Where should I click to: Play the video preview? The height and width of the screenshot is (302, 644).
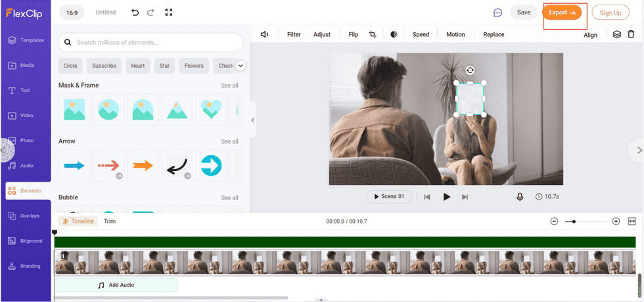[447, 197]
